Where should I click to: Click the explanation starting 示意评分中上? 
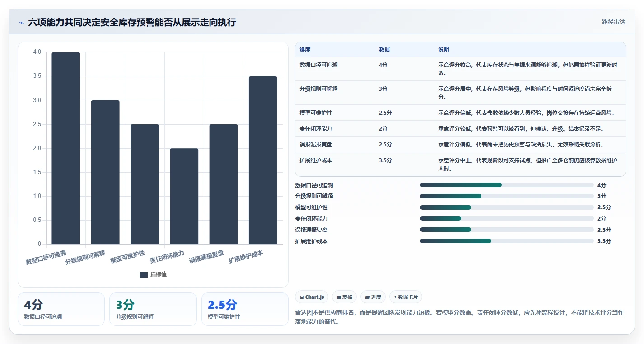click(x=528, y=165)
